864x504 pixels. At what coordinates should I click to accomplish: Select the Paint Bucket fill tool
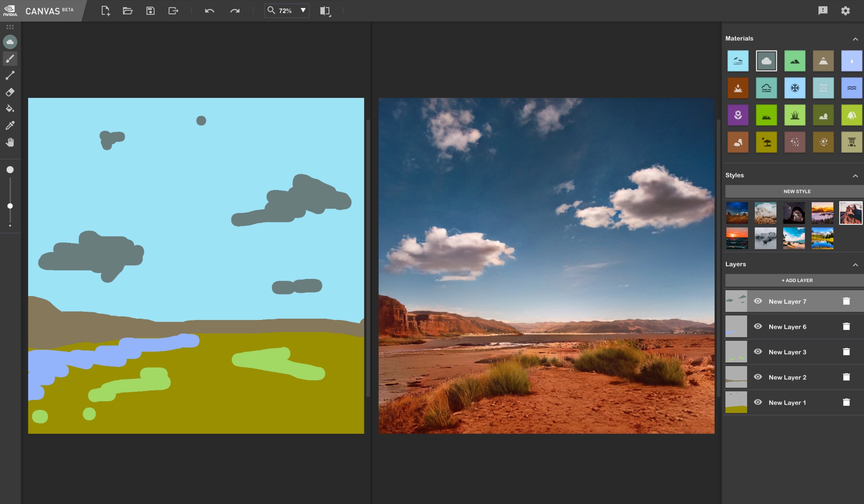coord(10,108)
